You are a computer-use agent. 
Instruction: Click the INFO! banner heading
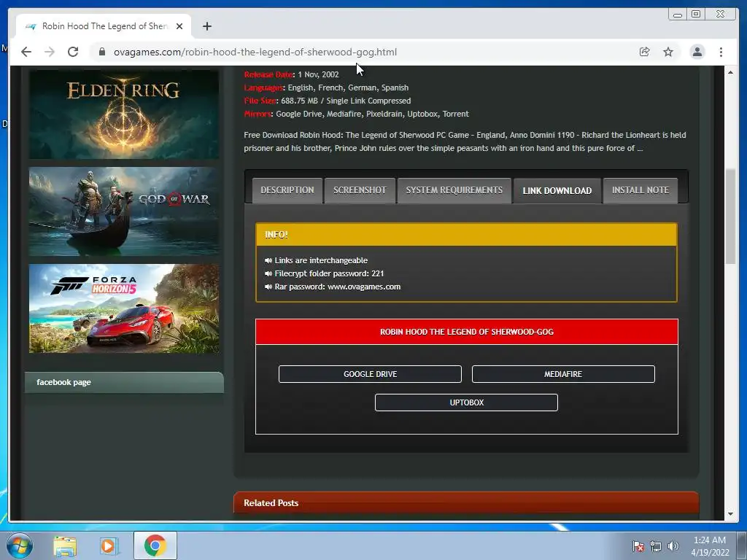466,234
